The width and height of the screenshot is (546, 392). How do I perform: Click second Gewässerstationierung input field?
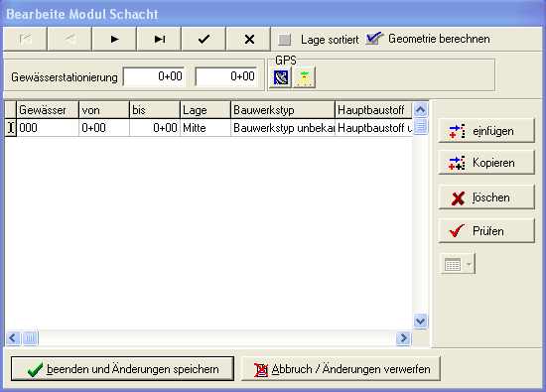(x=226, y=76)
